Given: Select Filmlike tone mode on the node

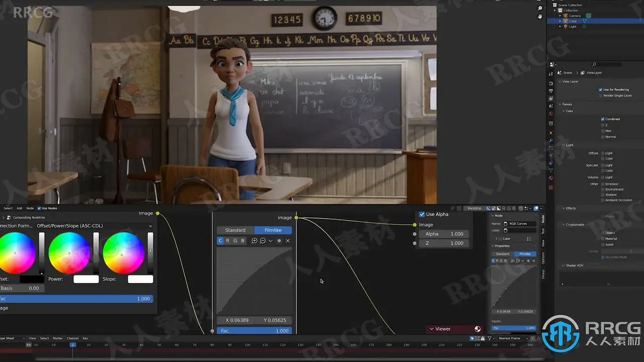Looking at the screenshot, I should pos(273,230).
